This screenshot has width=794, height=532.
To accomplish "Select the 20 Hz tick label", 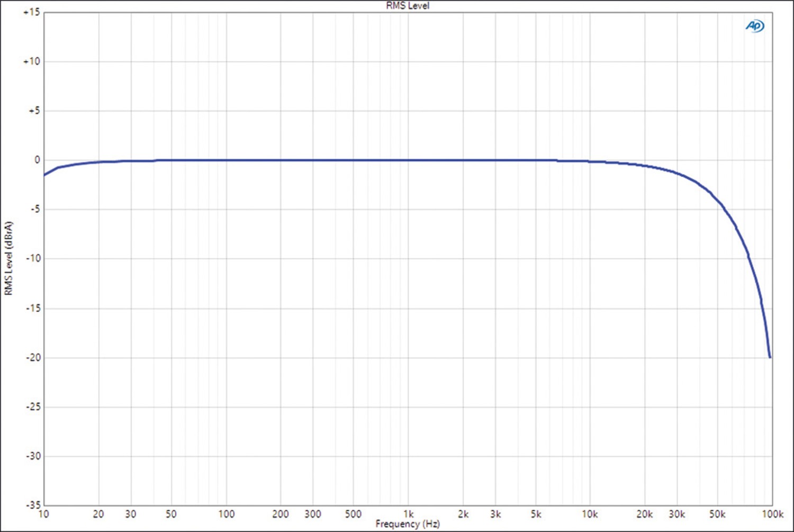I will click(x=98, y=514).
